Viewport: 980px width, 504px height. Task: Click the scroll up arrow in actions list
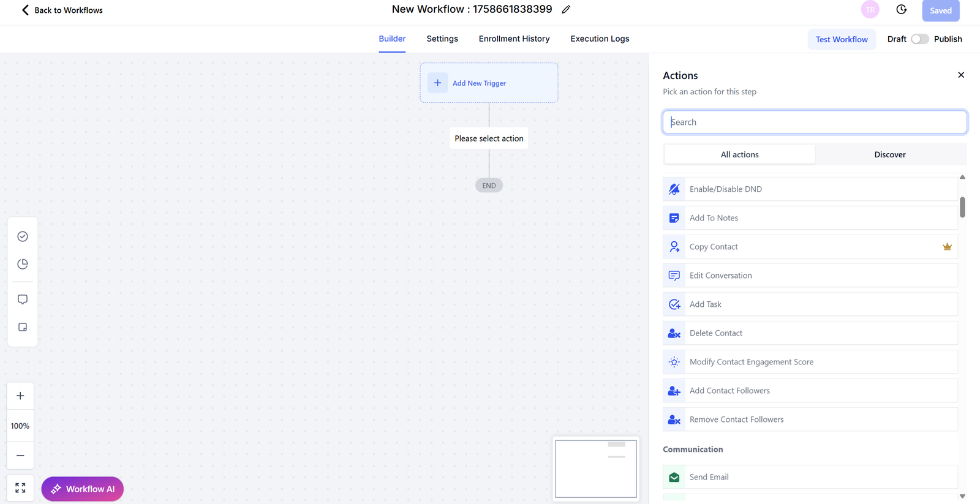962,177
